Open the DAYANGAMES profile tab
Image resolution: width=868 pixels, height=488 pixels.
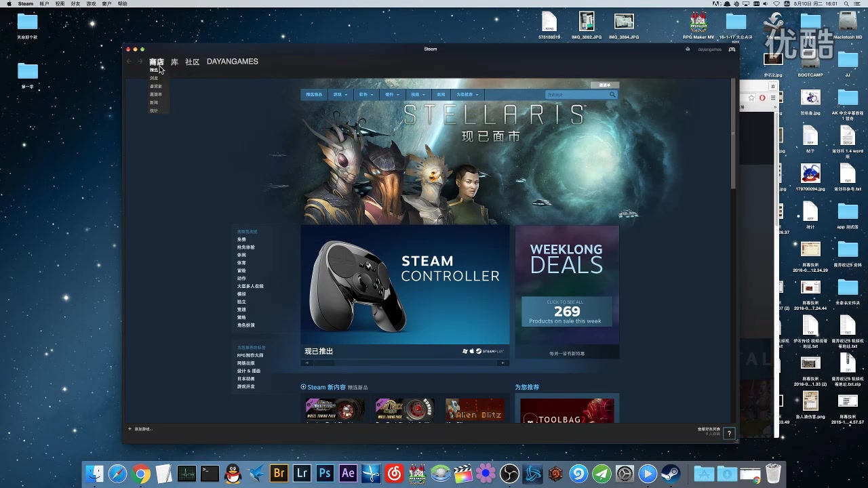click(x=233, y=62)
